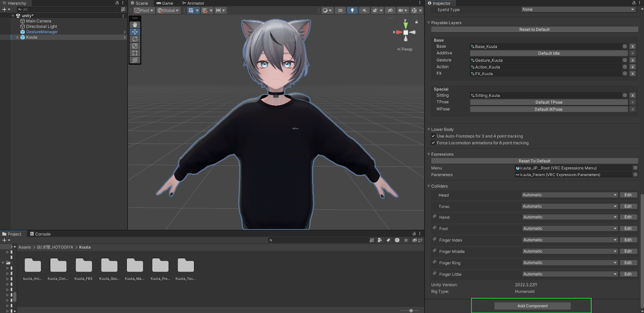Collapse the Playable Layers section
The image size is (644, 313).
pyautogui.click(x=429, y=23)
